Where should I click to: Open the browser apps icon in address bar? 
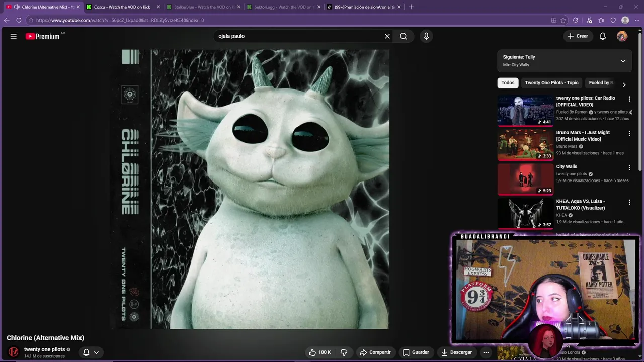553,20
